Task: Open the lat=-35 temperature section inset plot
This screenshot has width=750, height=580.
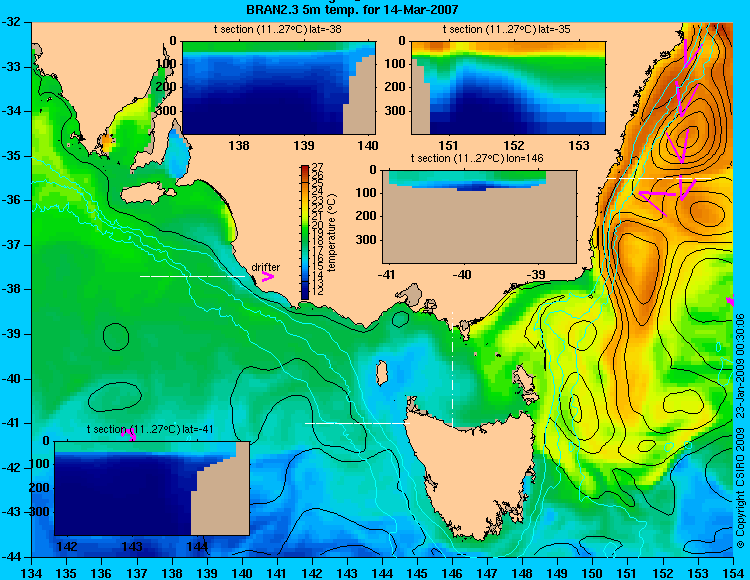Action: (x=508, y=88)
